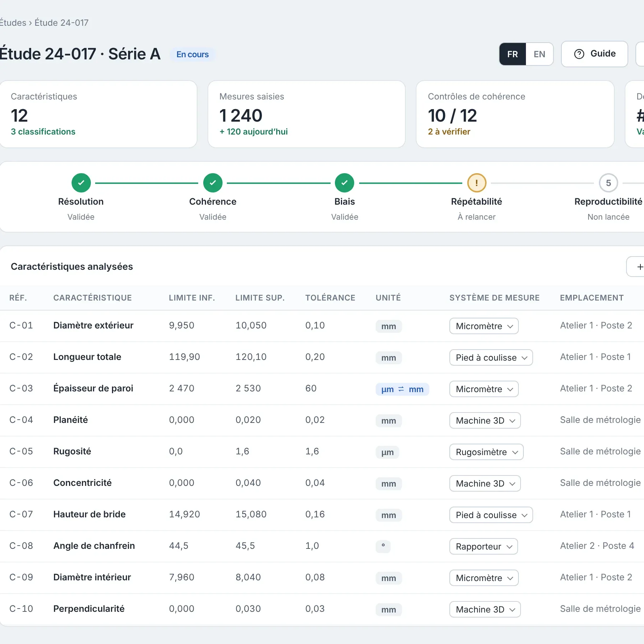
Task: Open Rugosimètre dropdown for Rugosité
Action: pos(486,452)
